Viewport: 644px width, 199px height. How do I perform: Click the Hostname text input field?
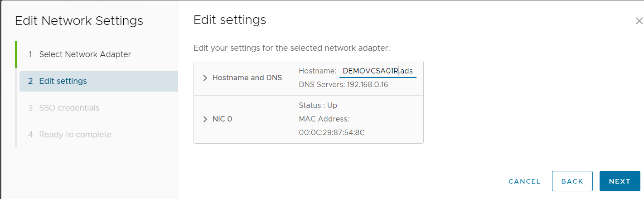point(378,71)
